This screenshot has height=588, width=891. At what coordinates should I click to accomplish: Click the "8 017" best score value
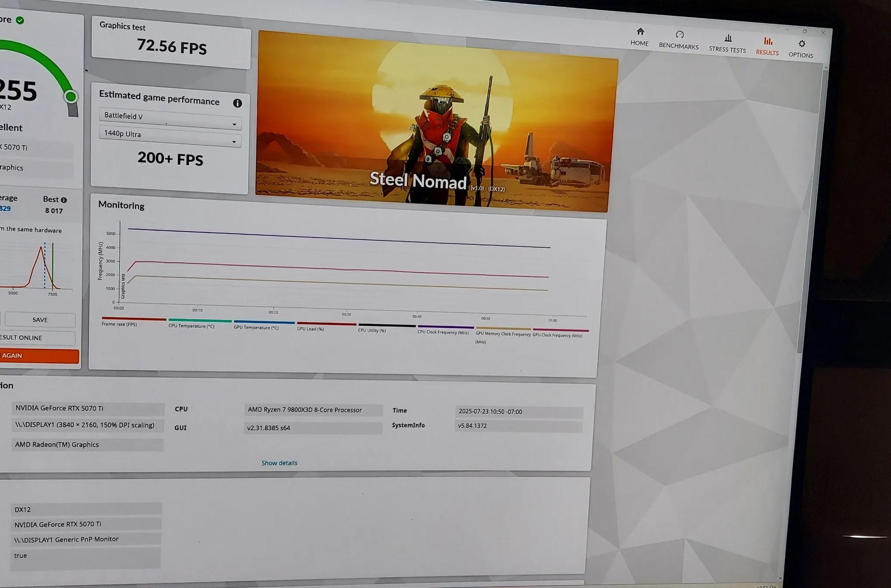54,211
